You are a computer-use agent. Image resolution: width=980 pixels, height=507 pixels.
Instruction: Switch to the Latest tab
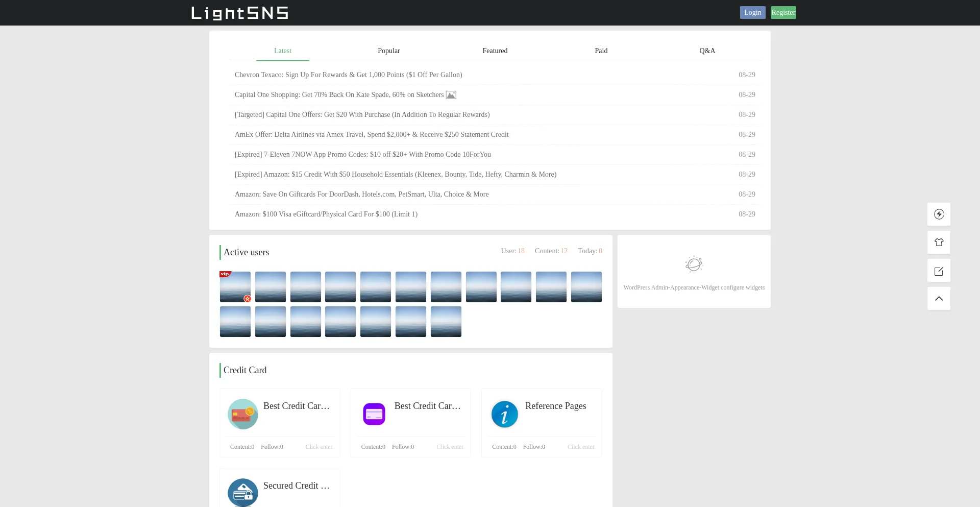[x=283, y=51]
